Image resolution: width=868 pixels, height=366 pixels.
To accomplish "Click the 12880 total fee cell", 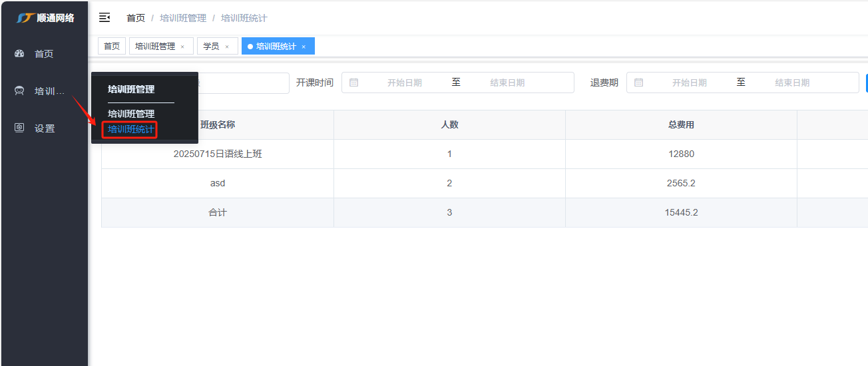I will click(x=681, y=154).
